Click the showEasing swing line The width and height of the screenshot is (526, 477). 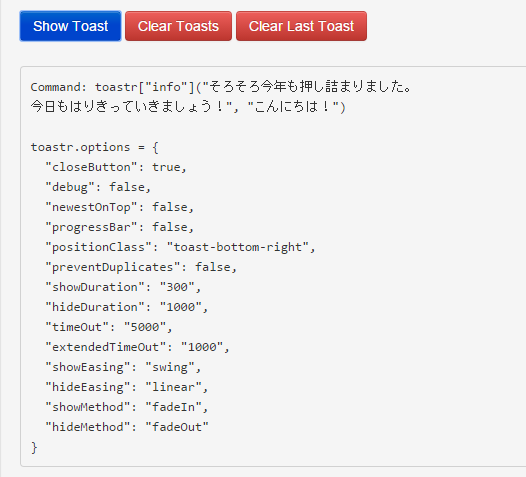click(123, 367)
